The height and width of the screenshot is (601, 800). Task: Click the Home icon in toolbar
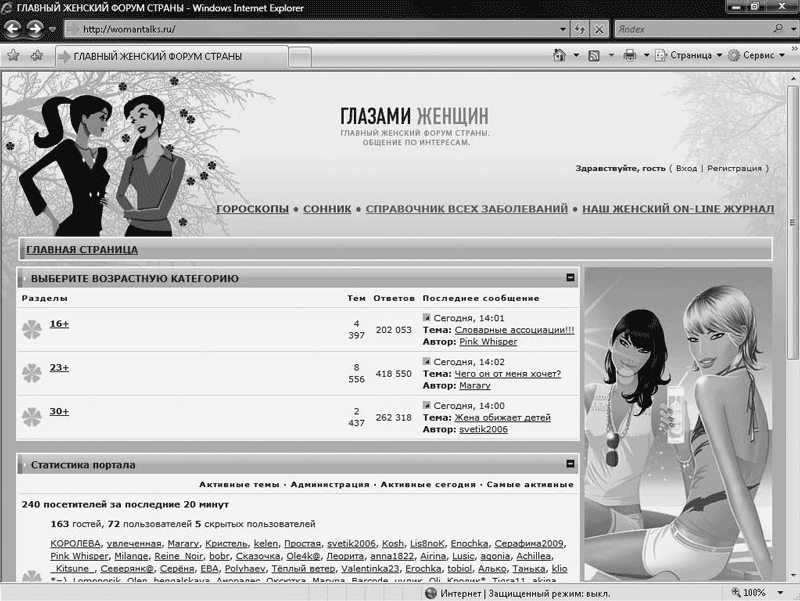[x=558, y=56]
